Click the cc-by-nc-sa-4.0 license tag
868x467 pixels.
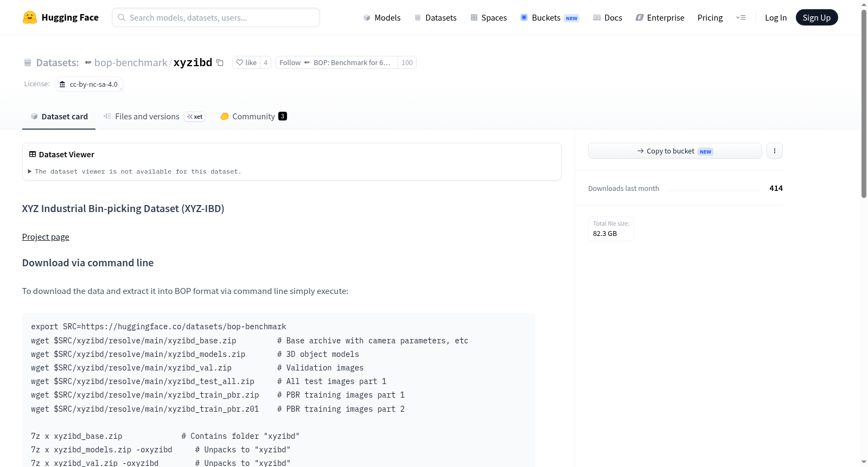click(89, 84)
